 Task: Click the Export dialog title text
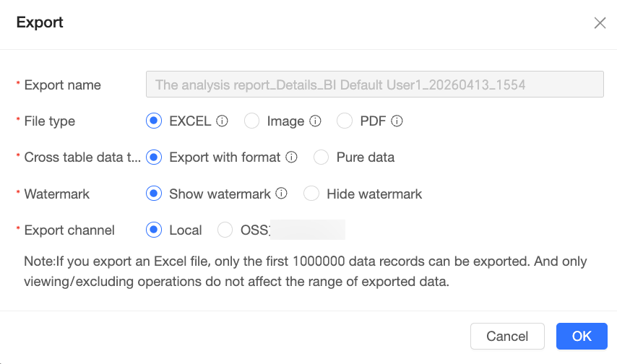[40, 22]
